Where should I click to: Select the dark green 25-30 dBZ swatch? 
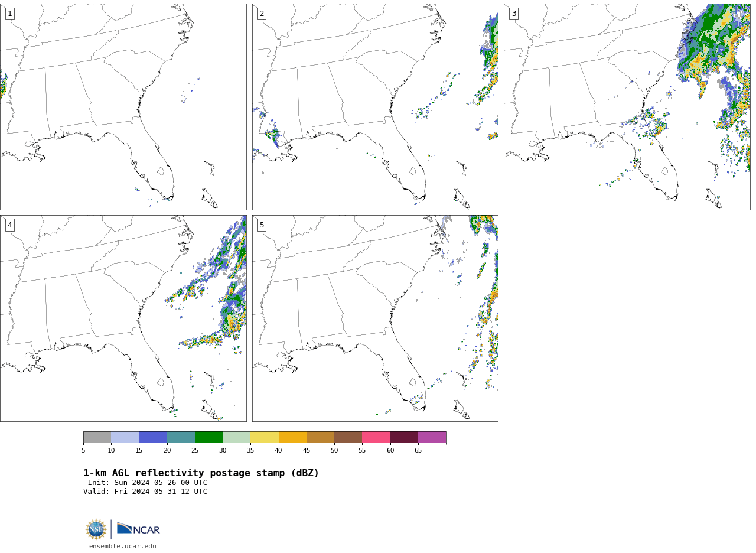tap(208, 437)
